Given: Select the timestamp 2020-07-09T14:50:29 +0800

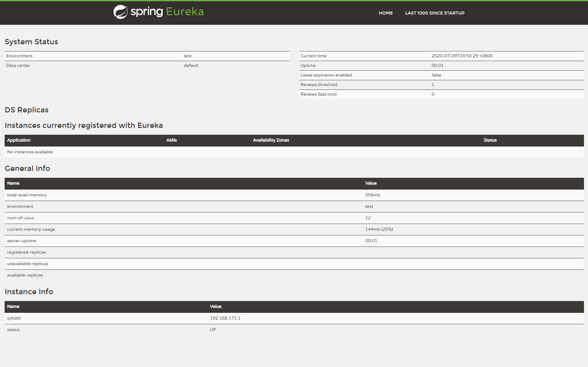Looking at the screenshot, I should (462, 56).
